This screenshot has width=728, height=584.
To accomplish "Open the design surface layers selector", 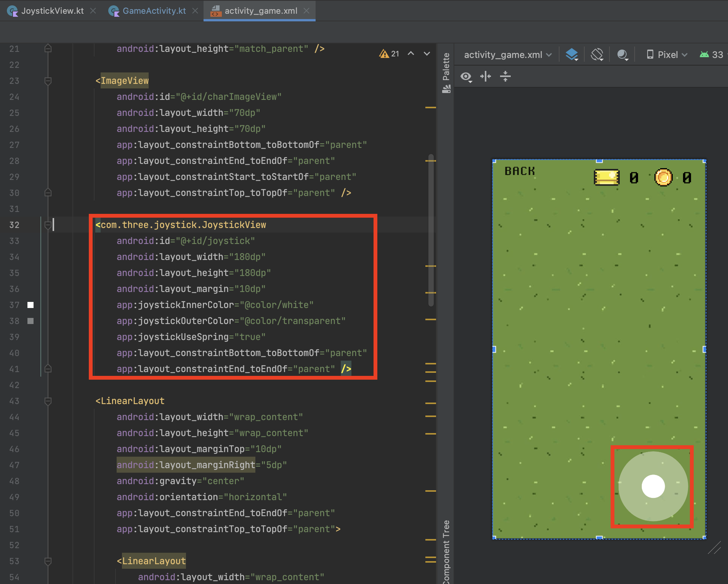I will [572, 55].
